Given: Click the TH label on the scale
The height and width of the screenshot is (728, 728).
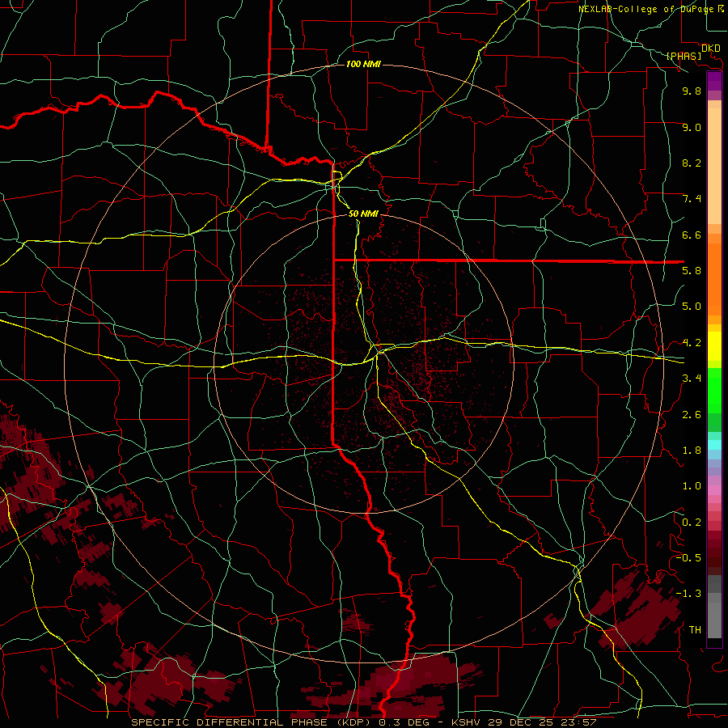Looking at the screenshot, I should click(695, 629).
